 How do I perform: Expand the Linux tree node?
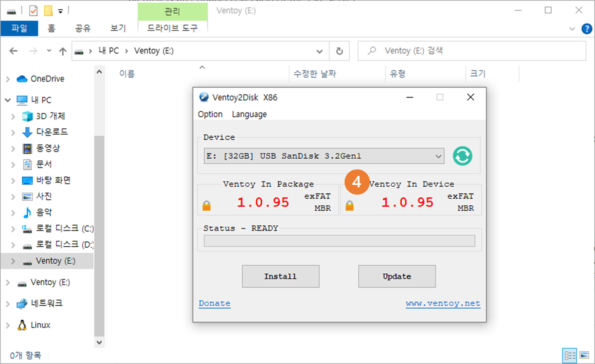point(8,326)
